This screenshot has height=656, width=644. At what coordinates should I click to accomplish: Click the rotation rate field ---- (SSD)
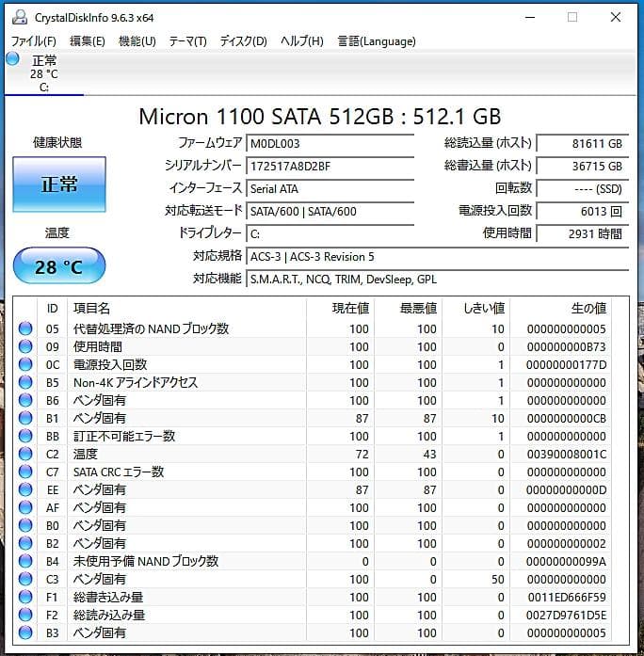tap(583, 188)
